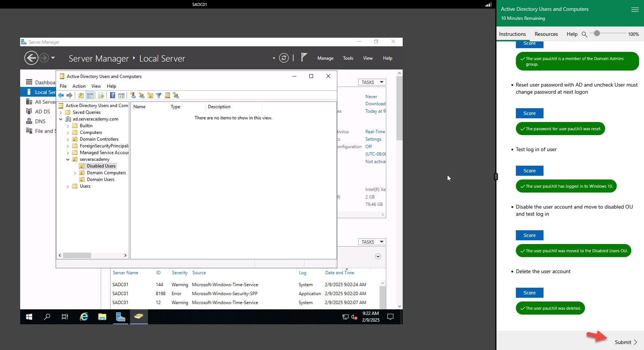Open the top TASKS dropdown
The height and width of the screenshot is (350, 644).
372,82
